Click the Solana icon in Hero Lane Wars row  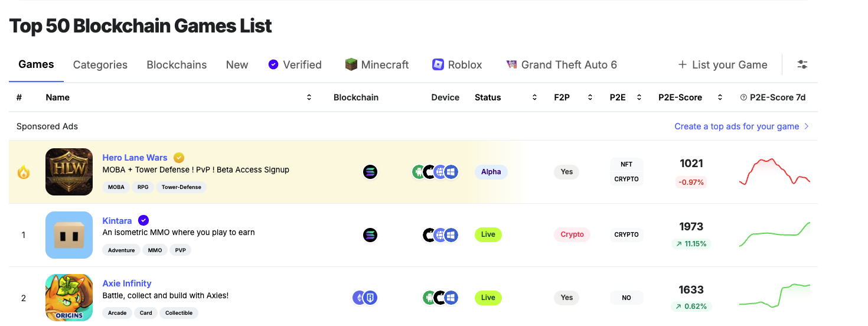(x=370, y=172)
